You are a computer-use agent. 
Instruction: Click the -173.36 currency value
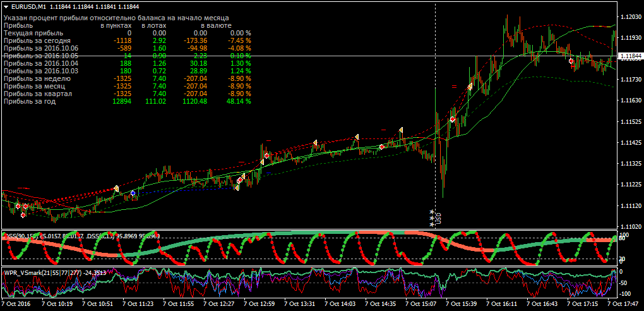pyautogui.click(x=195, y=40)
